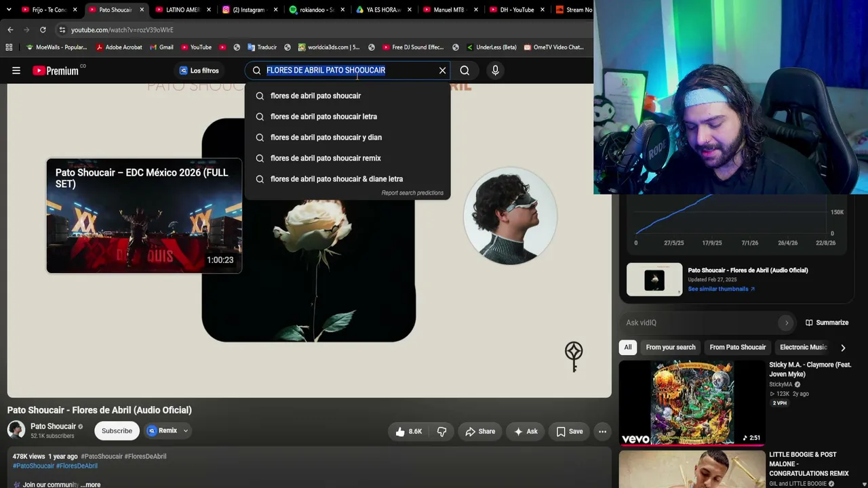
Task: Open Sticky M.A. Claymore video thumbnail
Action: coord(692,403)
